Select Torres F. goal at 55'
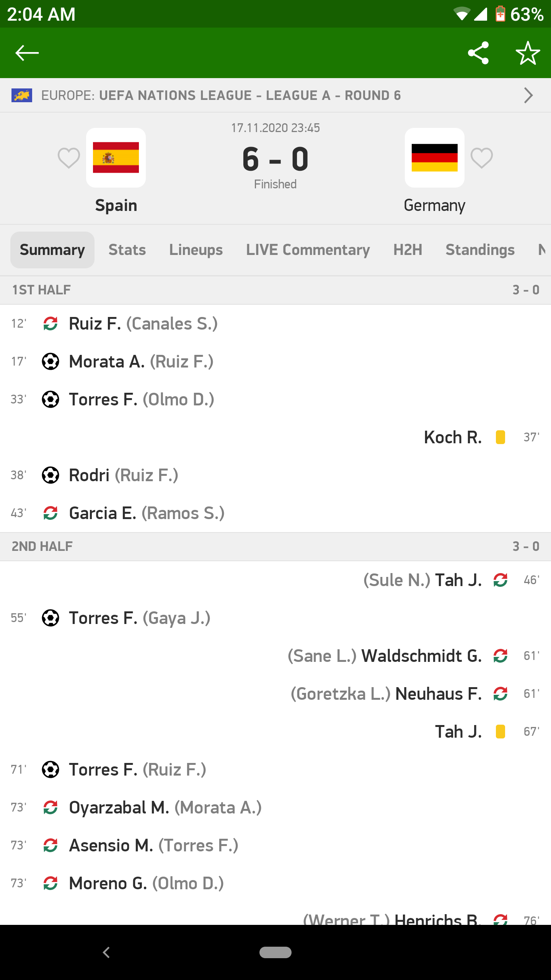551x980 pixels. click(140, 618)
